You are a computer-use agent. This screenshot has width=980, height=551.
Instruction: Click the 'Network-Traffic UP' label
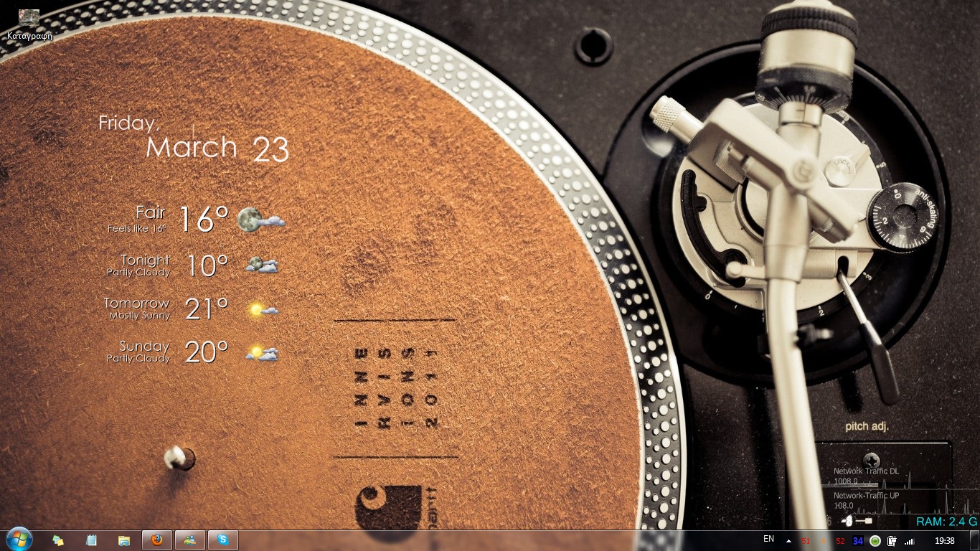click(x=866, y=496)
